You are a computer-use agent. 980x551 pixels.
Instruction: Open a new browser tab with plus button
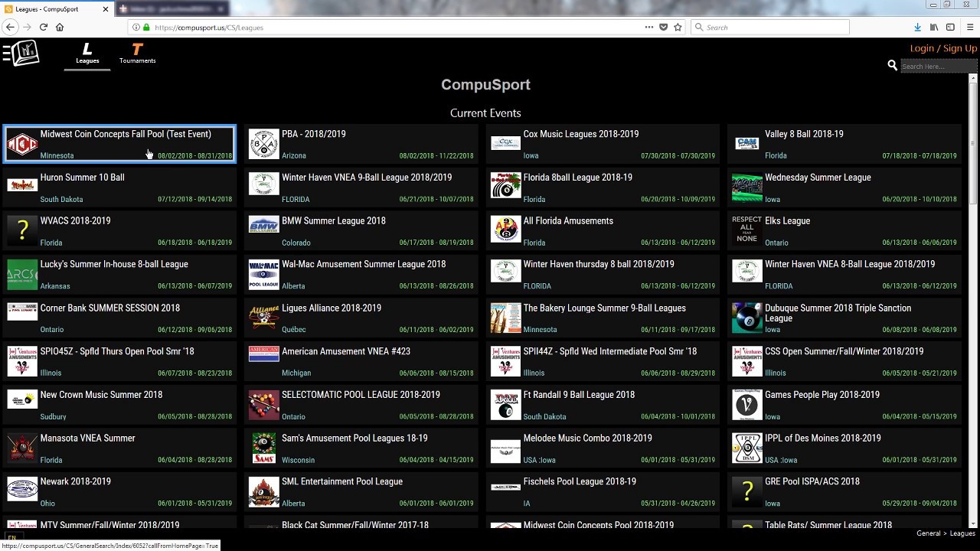[x=123, y=9]
